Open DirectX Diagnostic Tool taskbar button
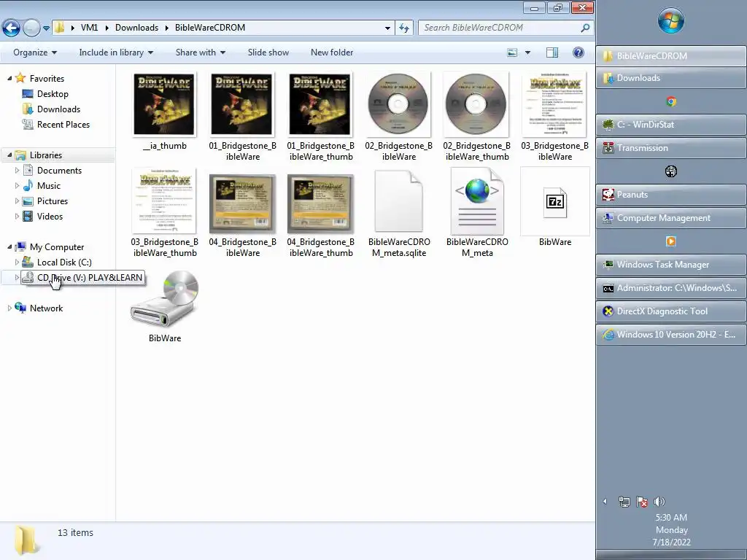The width and height of the screenshot is (747, 560). click(x=671, y=311)
